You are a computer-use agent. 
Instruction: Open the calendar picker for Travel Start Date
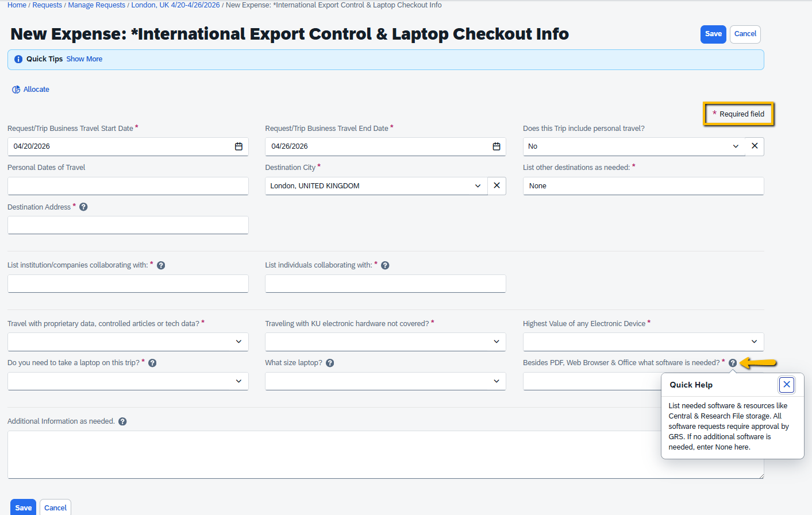[238, 146]
